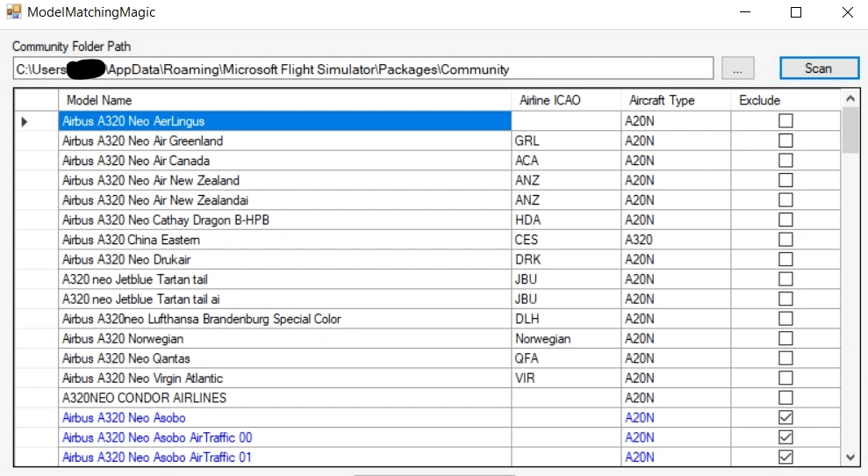The width and height of the screenshot is (868, 476).
Task: Uncheck Exclude for Airbus A320 Neo Asobo
Action: pos(786,418)
